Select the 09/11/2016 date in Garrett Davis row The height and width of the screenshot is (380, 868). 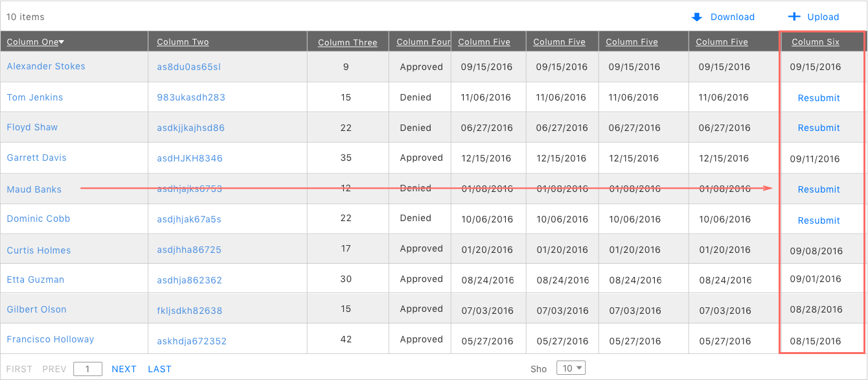[816, 159]
